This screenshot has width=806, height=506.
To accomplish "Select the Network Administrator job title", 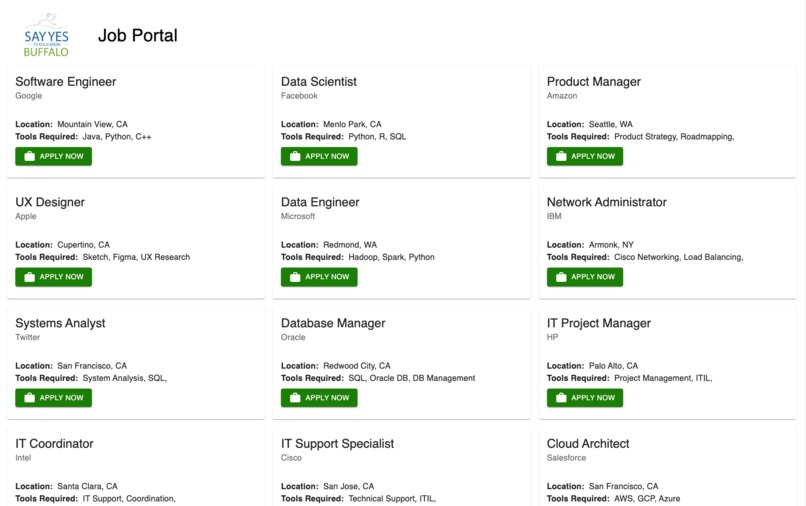I will pyautogui.click(x=607, y=202).
